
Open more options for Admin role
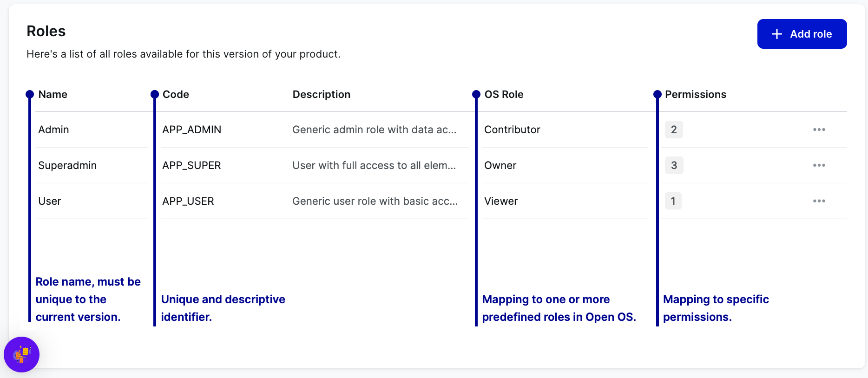point(819,130)
